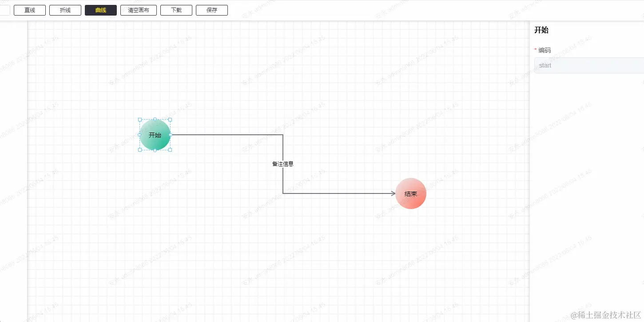Click the partially visible button left of 直线
The width and height of the screenshot is (644, 322).
pyautogui.click(x=4, y=10)
